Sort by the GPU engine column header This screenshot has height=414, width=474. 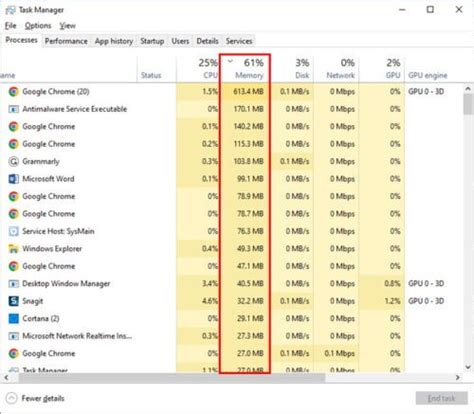coord(428,75)
